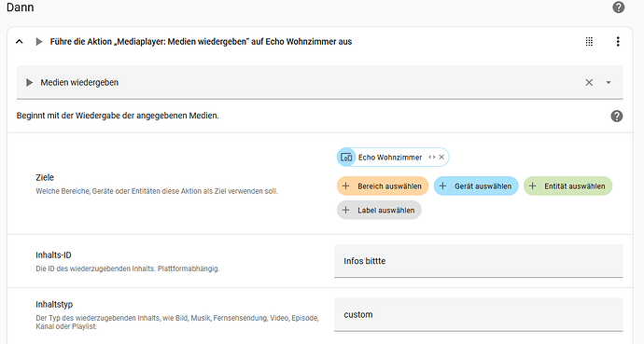Open help for the Dann section

[618, 7]
